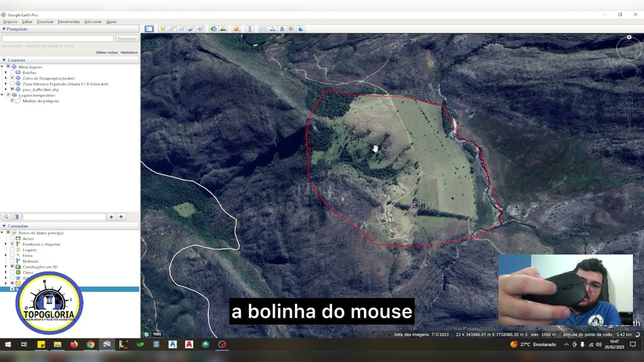Collapse the Lugares temporários node
The width and height of the screenshot is (644, 362).
pyautogui.click(x=2, y=95)
